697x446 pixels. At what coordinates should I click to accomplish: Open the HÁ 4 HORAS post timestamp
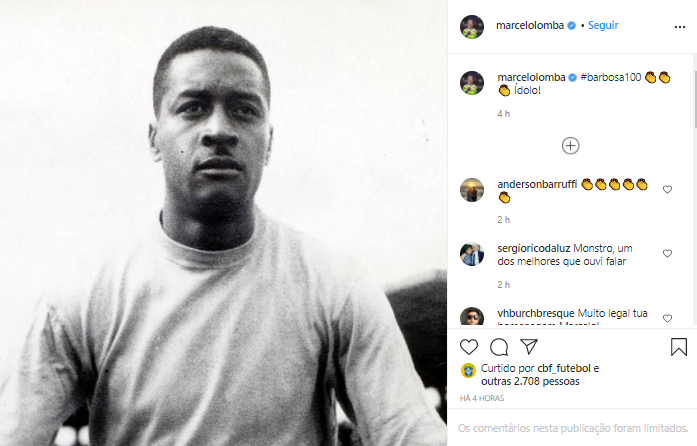[481, 399]
